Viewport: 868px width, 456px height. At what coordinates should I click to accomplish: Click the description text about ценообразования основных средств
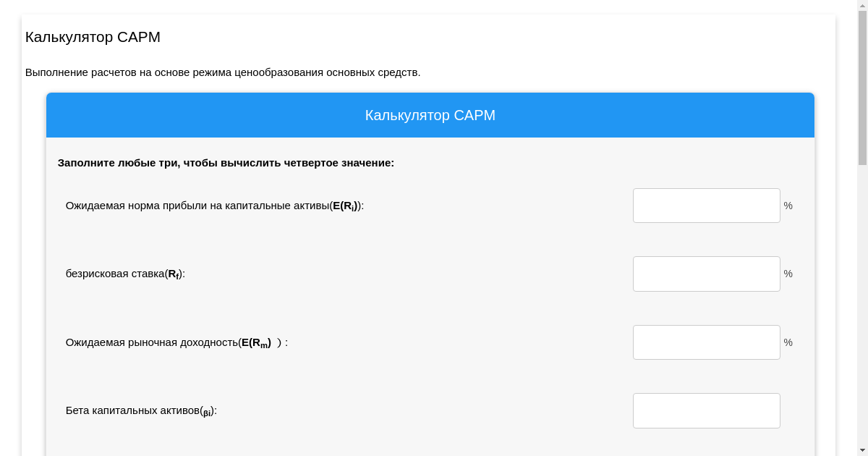click(224, 72)
